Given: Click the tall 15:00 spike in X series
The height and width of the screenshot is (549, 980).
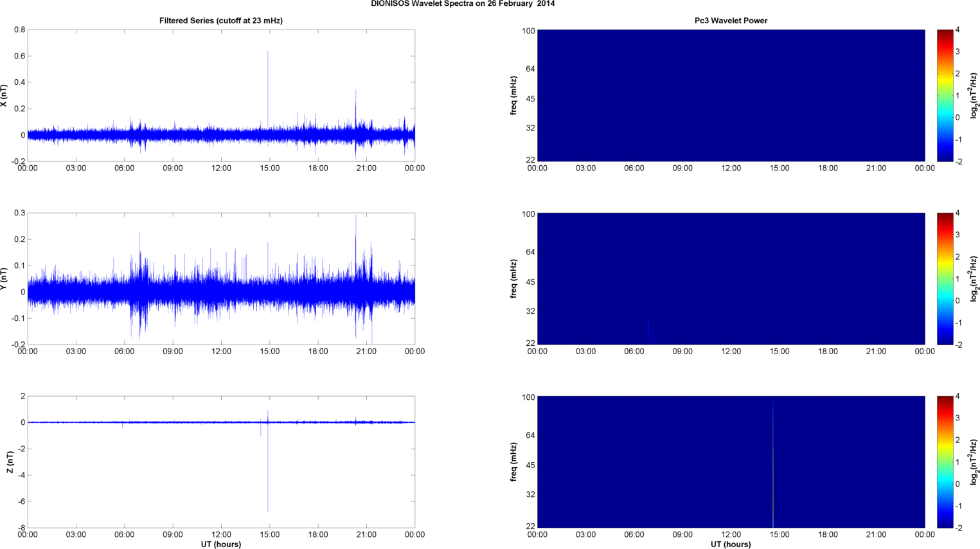Looking at the screenshot, I should click(268, 90).
